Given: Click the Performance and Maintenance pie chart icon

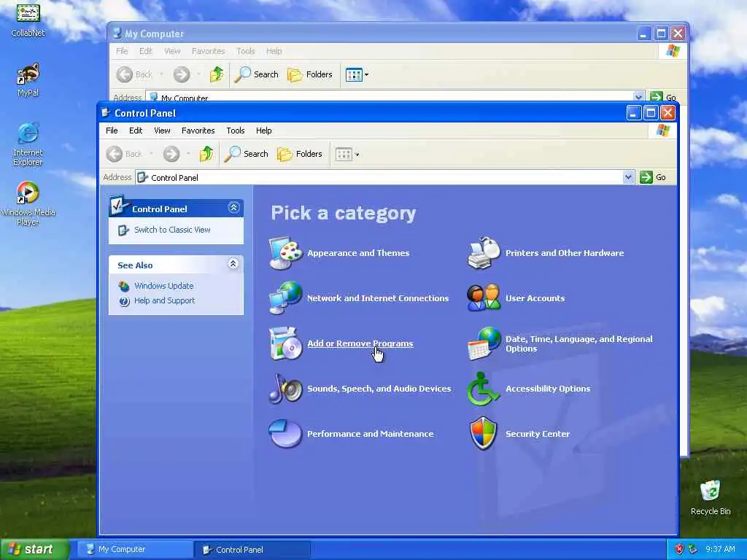Looking at the screenshot, I should click(285, 433).
